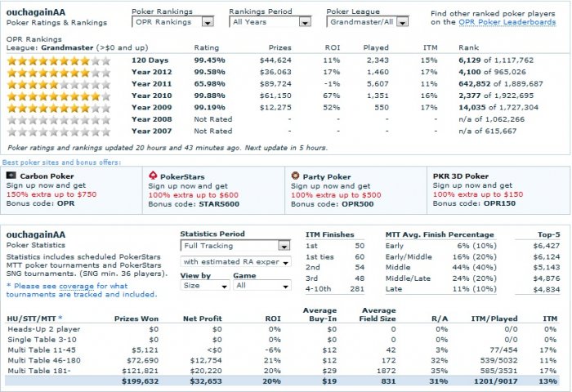Click the Multi Table 11-45 row
This screenshot has height=392, width=572.
tap(282, 350)
